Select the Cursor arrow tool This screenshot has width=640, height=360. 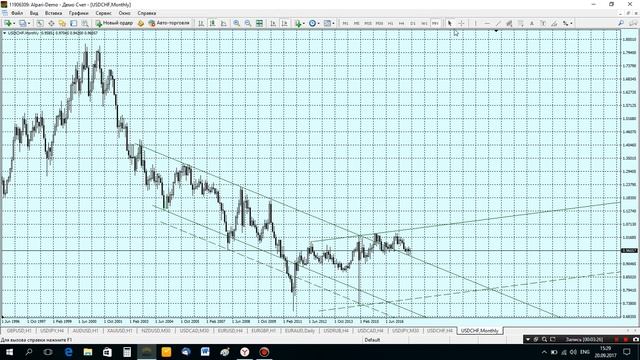pos(449,23)
